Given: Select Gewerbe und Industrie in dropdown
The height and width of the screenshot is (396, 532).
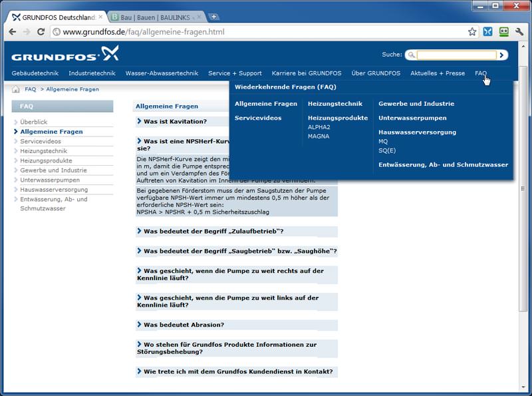Looking at the screenshot, I should click(x=416, y=104).
